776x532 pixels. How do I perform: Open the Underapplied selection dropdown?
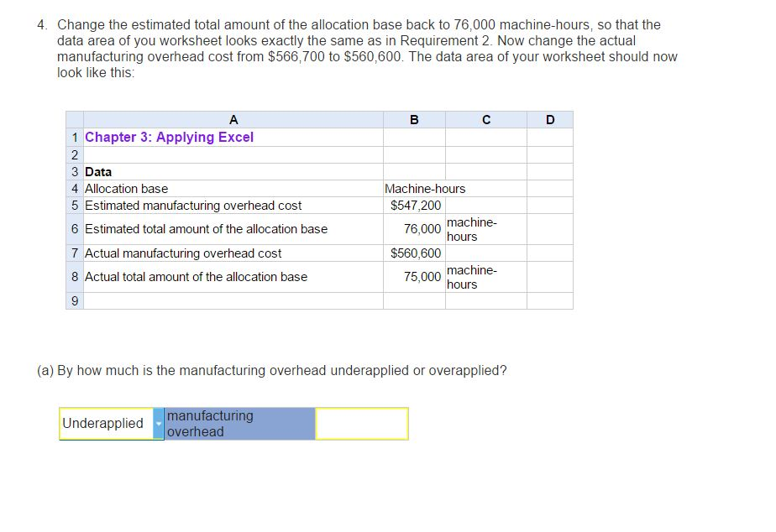[x=159, y=424]
